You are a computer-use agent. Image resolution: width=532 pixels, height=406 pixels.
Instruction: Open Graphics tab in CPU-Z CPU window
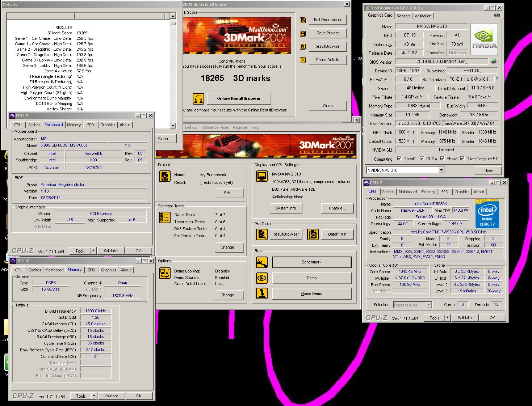tap(462, 192)
